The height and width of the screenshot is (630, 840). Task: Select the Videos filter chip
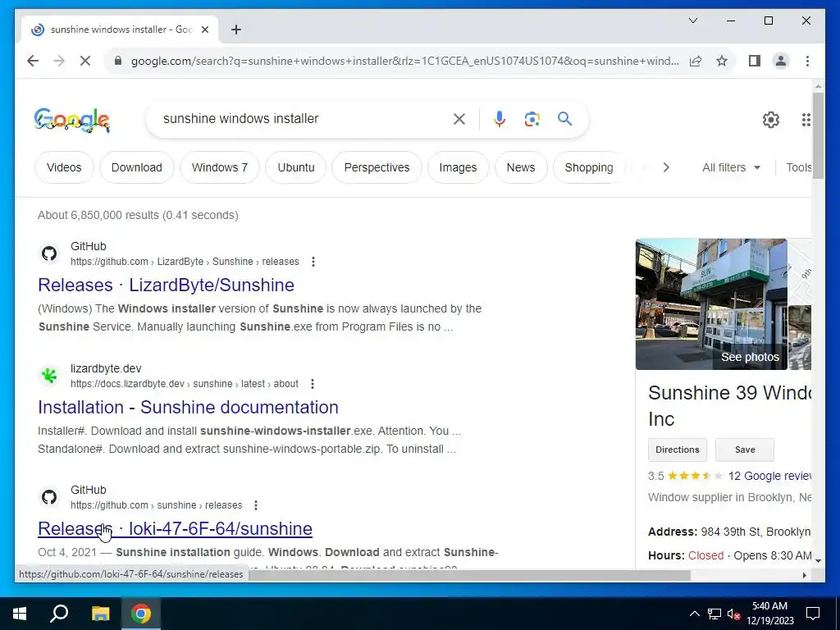[x=64, y=167]
